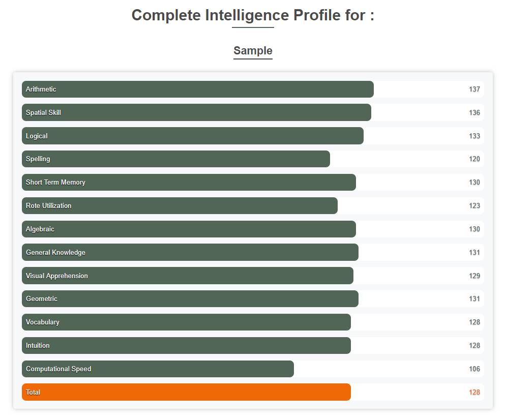The height and width of the screenshot is (420, 505).
Task: Click the Arithmetic score value 137
Action: click(x=474, y=89)
